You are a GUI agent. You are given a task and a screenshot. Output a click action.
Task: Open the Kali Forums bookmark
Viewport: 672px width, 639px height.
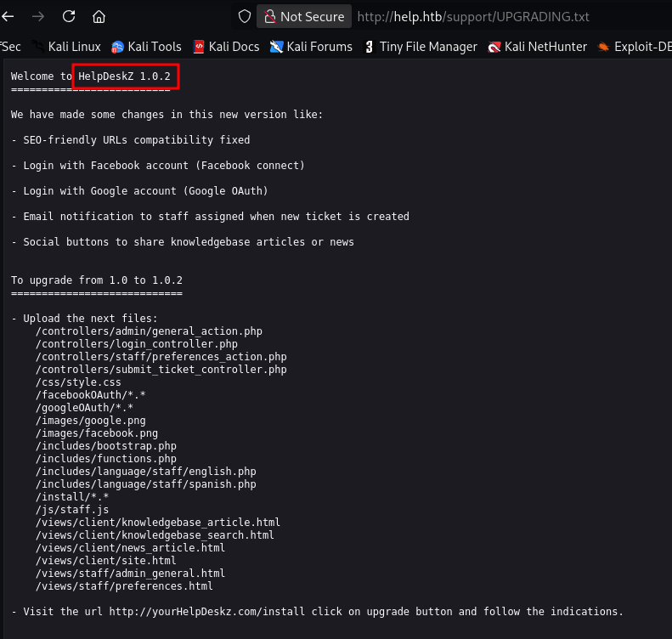pyautogui.click(x=311, y=46)
